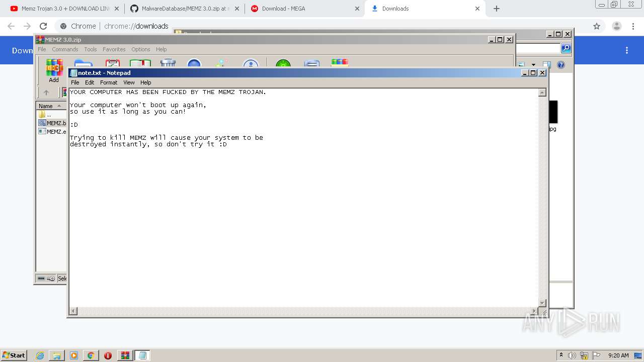Open Windows Media Player from taskbar
The width and height of the screenshot is (644, 362).
[74, 355]
